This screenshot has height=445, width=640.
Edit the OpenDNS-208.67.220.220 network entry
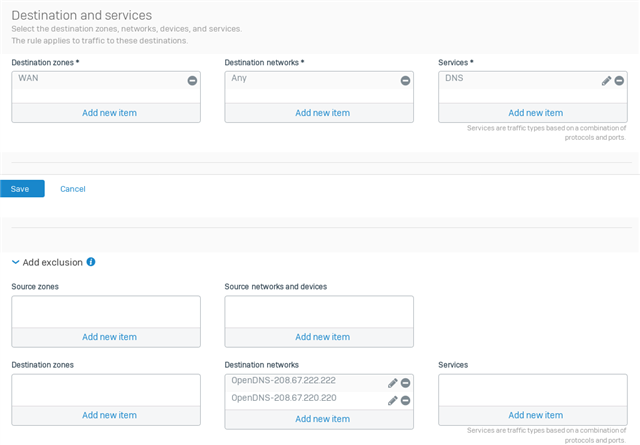click(x=392, y=400)
